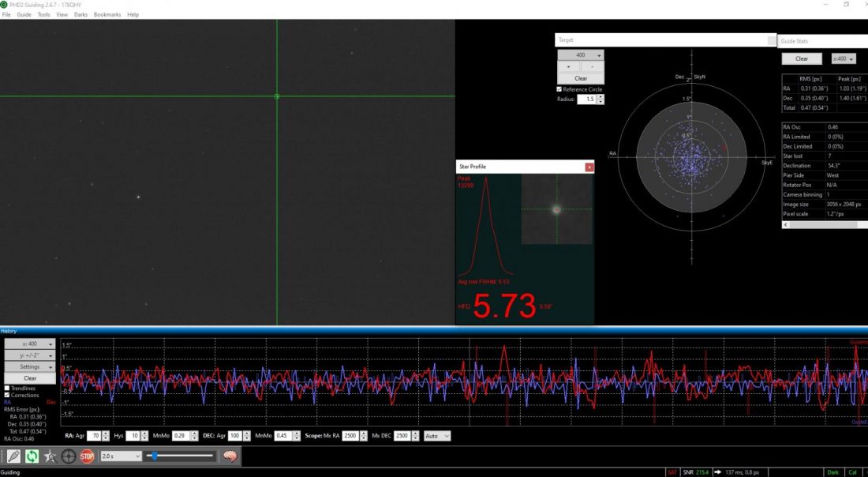Click the RA Agr spinner arrows

click(x=106, y=436)
